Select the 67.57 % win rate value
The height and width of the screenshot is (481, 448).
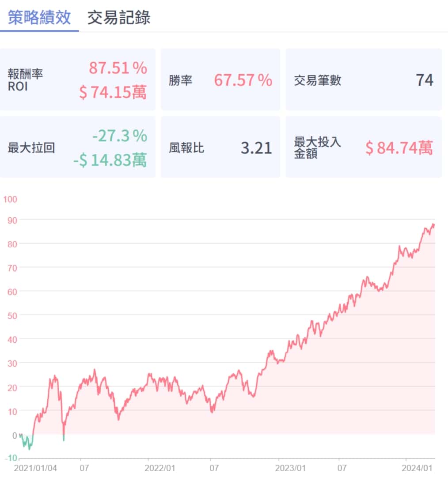coord(243,80)
